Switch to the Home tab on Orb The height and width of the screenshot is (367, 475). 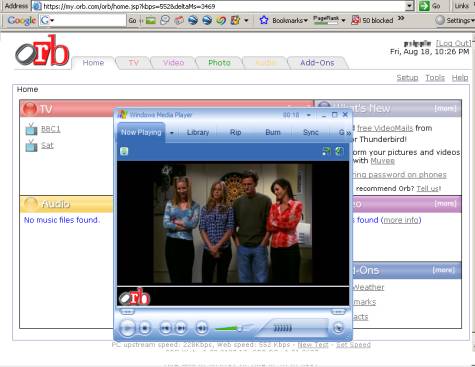[93, 63]
